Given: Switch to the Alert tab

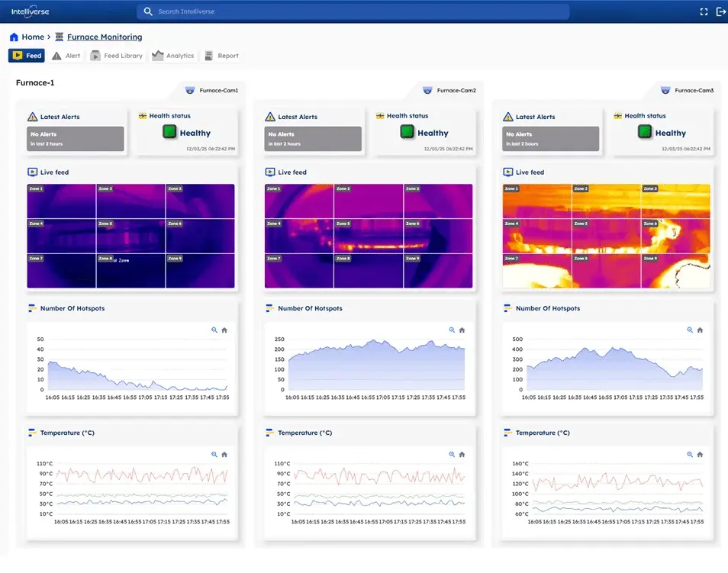Looking at the screenshot, I should pyautogui.click(x=66, y=56).
